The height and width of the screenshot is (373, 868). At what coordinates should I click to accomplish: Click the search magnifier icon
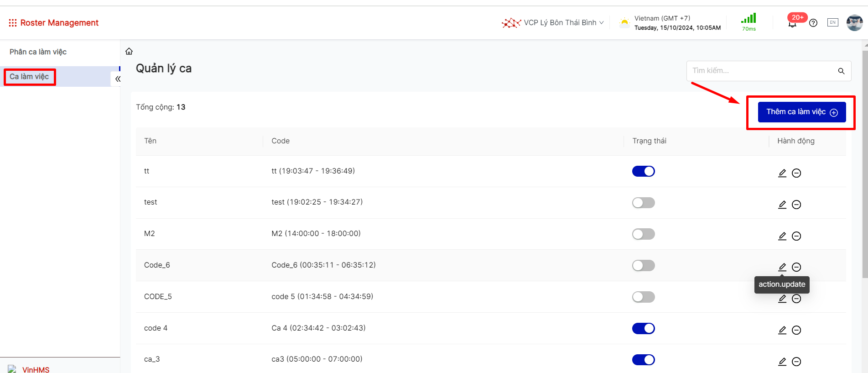[841, 71]
